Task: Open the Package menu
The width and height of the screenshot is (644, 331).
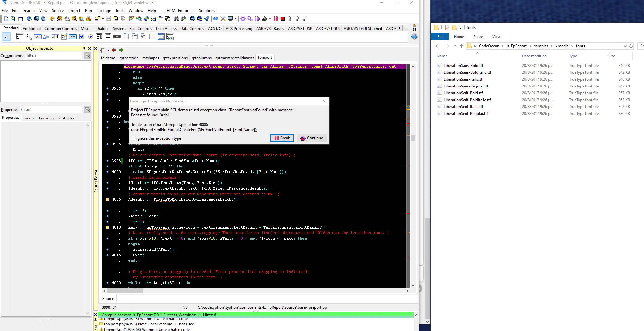Action: point(104,11)
